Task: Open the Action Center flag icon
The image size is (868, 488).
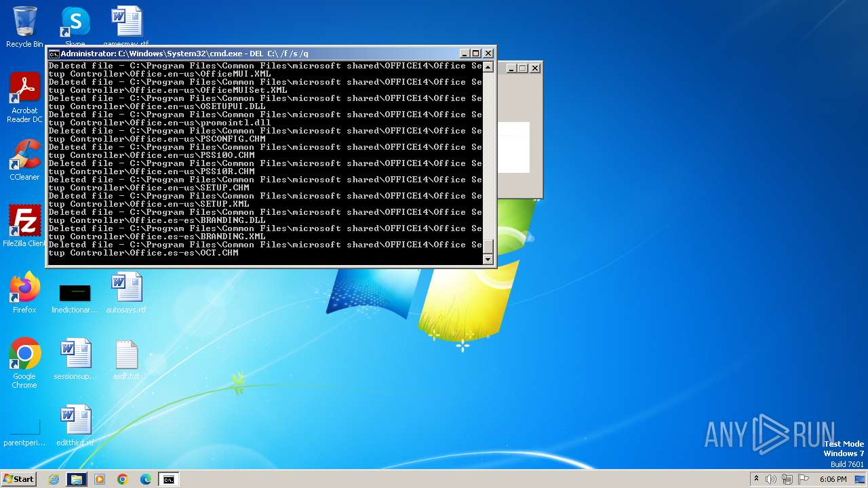Action: (x=802, y=479)
